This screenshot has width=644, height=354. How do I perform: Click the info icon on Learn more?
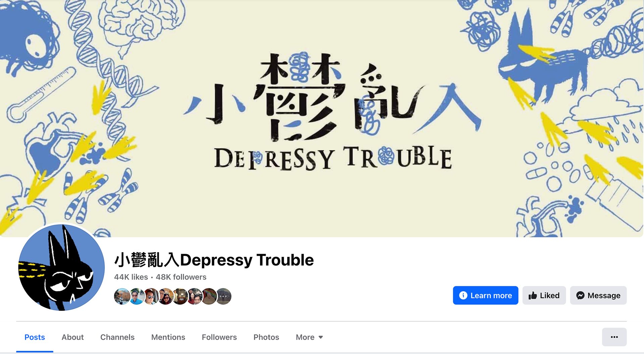(463, 295)
